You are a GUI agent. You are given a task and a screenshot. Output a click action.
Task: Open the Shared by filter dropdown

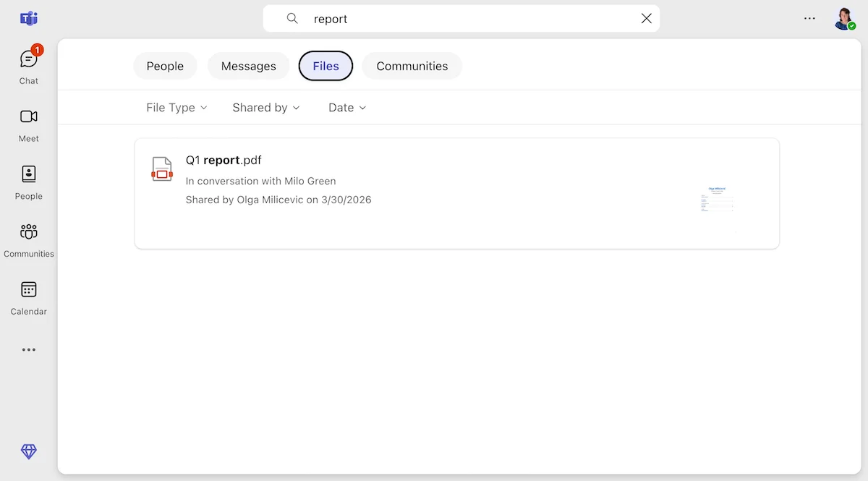[x=265, y=107]
